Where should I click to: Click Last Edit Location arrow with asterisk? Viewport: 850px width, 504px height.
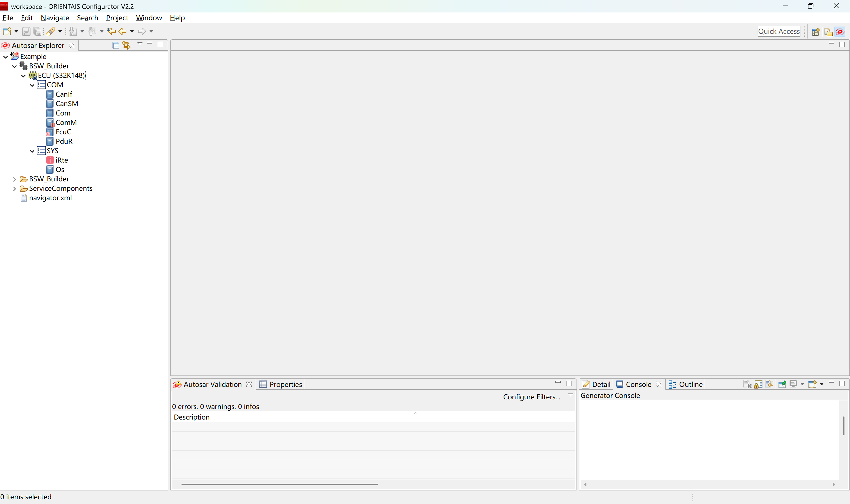111,31
